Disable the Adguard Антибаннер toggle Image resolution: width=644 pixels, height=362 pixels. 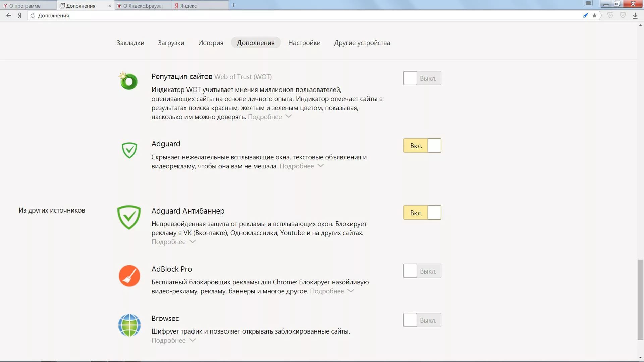point(422,213)
